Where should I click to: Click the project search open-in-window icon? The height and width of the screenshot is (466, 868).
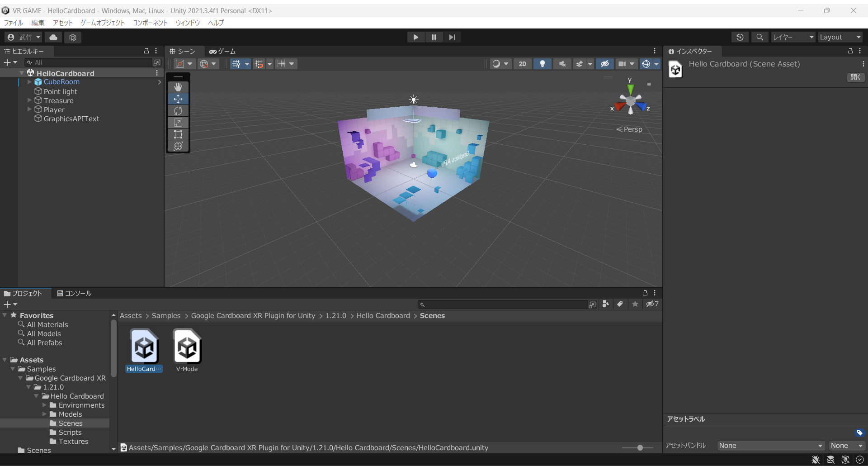coord(592,304)
